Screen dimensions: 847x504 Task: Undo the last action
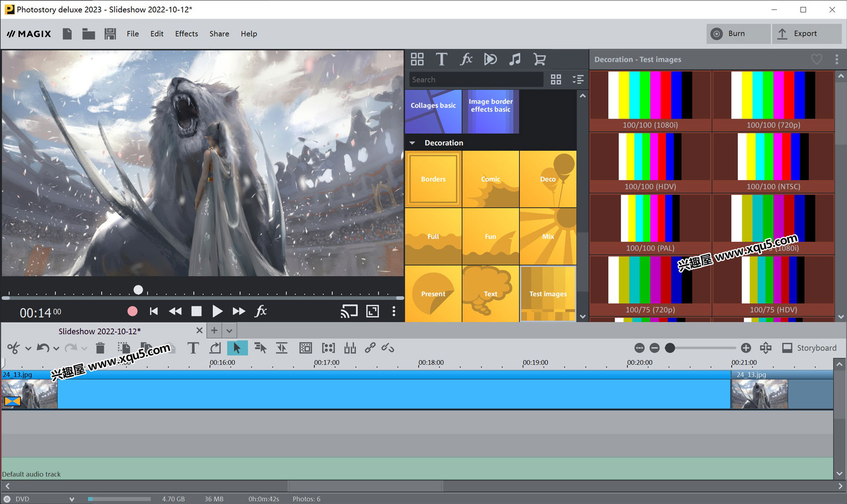click(43, 348)
